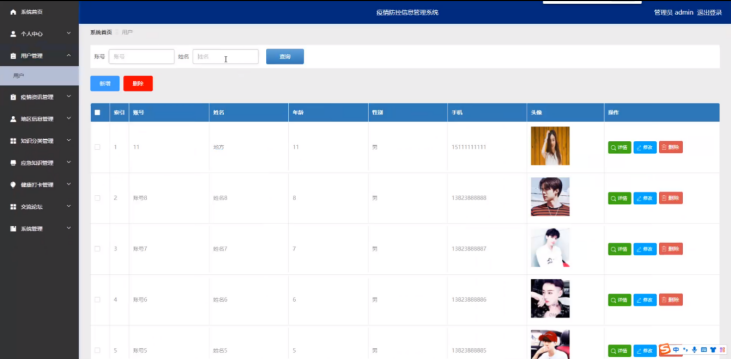Open 详情 for the 账号5 row
Viewport: 732px width, 360px height.
click(619, 350)
